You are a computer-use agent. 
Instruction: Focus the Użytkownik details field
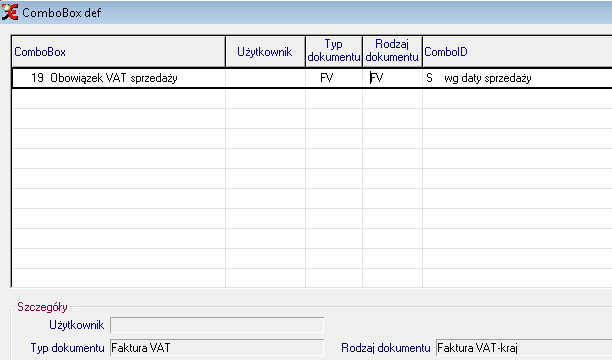click(x=217, y=325)
